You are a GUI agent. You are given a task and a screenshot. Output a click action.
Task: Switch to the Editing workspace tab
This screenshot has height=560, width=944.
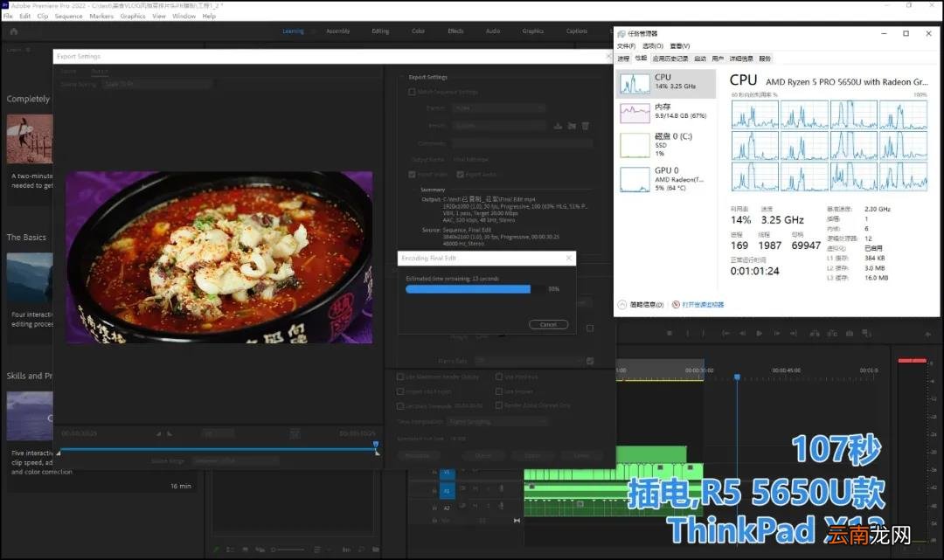380,31
